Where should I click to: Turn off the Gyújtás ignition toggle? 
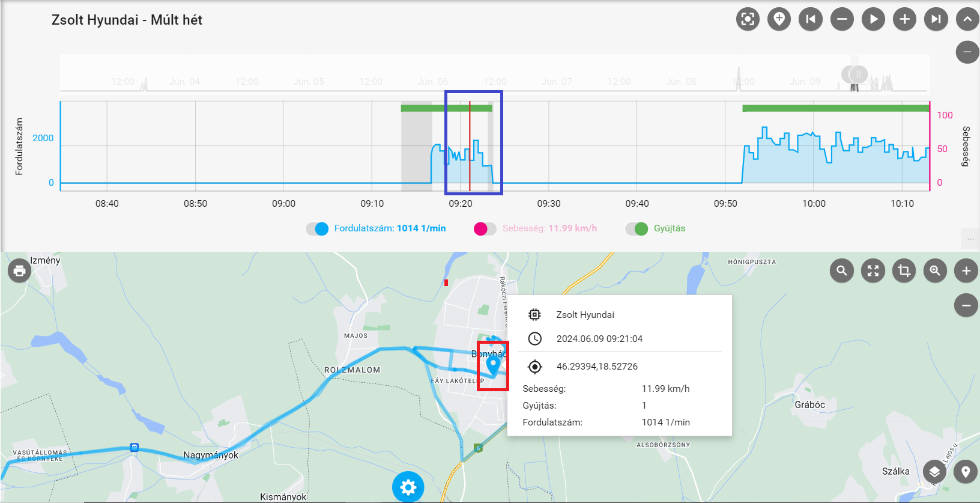click(x=637, y=229)
